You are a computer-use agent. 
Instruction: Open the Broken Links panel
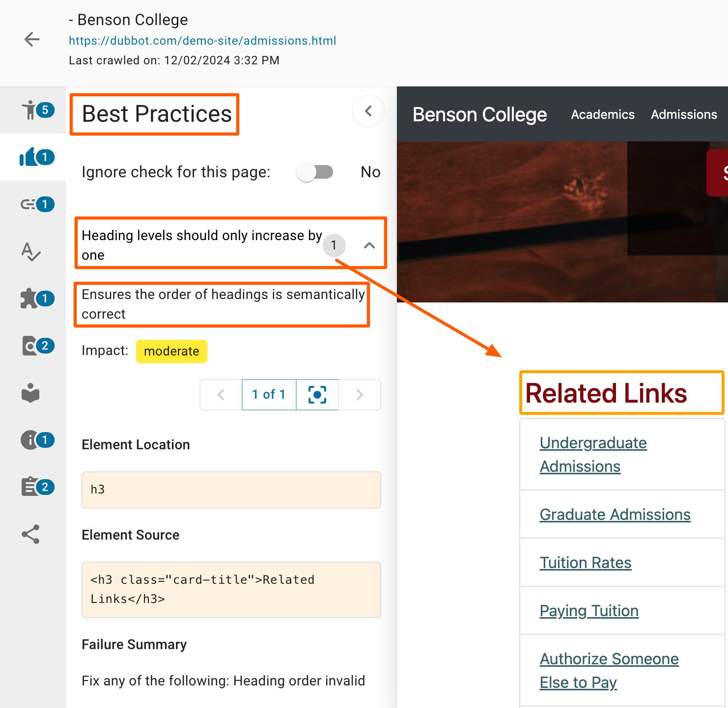click(33, 204)
